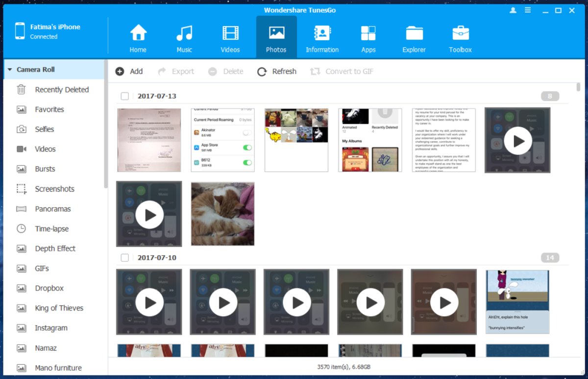Click the Add button
The image size is (588, 379).
tap(129, 72)
